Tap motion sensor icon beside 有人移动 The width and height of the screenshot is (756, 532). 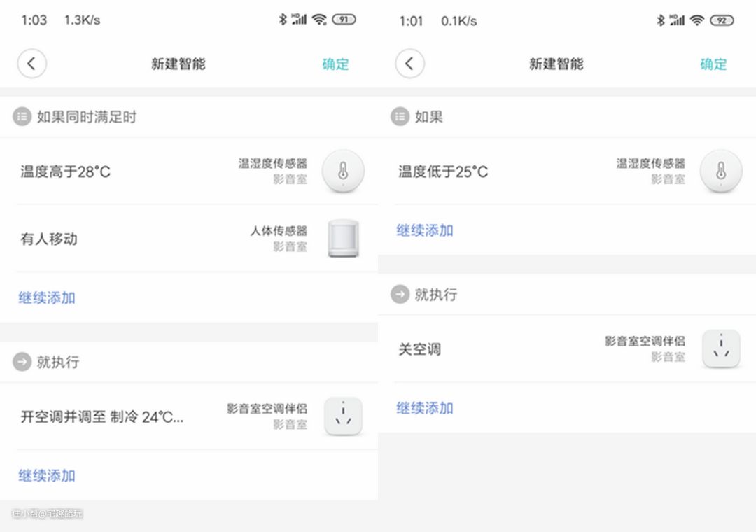click(x=343, y=239)
